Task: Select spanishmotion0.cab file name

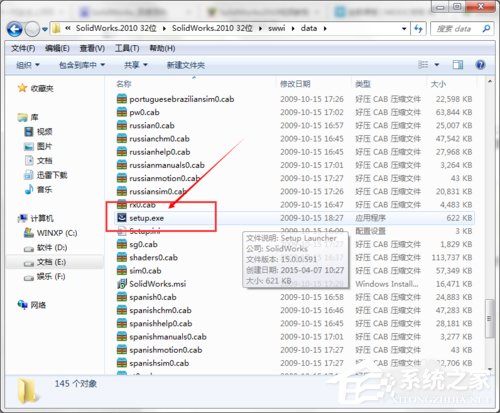Action: click(166, 350)
